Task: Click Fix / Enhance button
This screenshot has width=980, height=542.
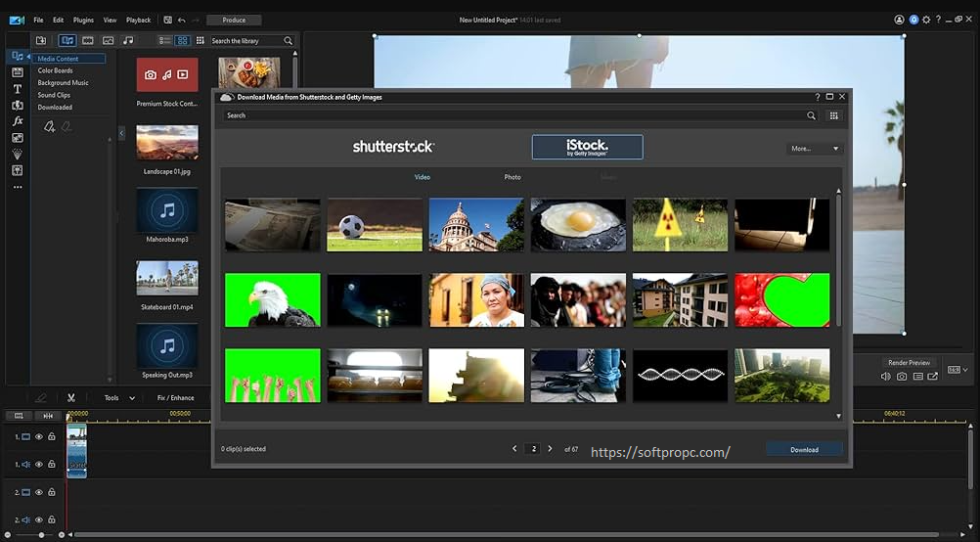Action: 176,397
